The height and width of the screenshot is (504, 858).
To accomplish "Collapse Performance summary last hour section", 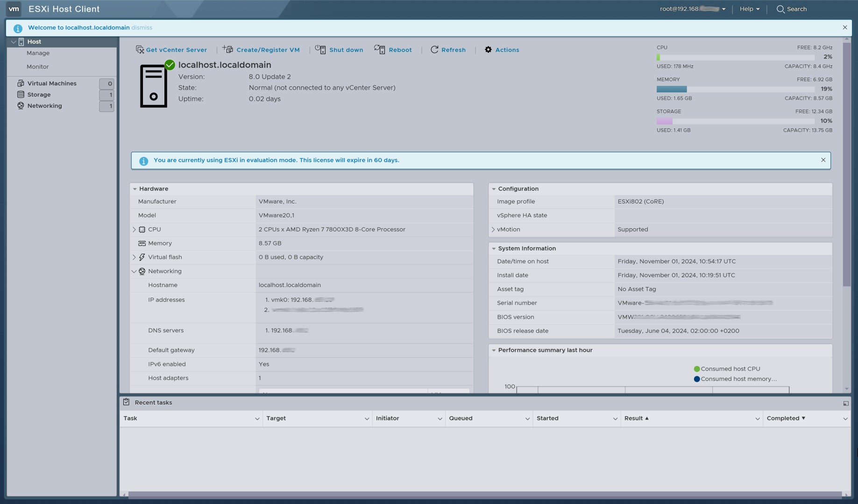I will (x=494, y=350).
